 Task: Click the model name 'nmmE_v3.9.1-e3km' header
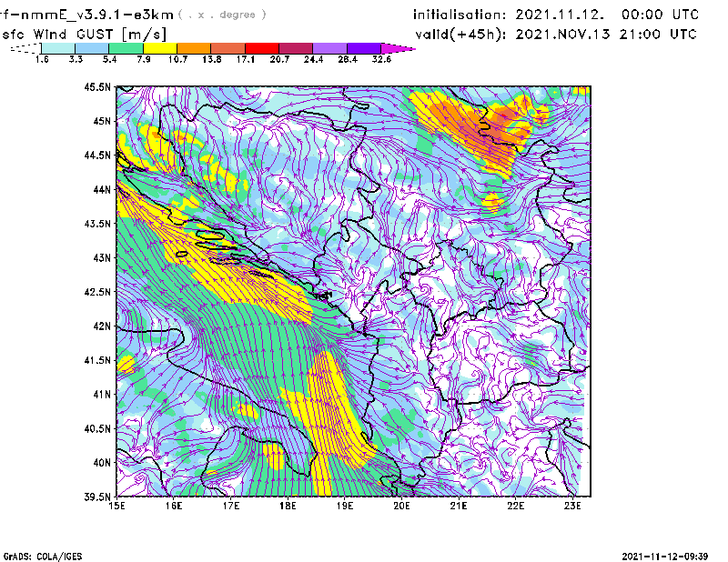point(97,15)
